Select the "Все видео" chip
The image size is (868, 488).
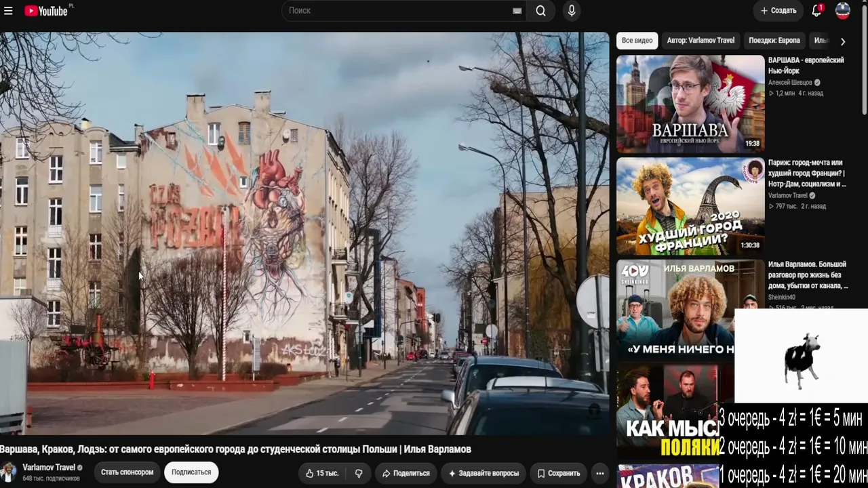point(637,41)
